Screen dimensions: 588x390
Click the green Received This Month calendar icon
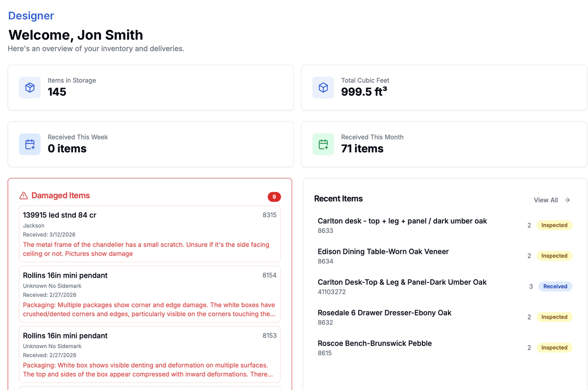[x=323, y=145]
